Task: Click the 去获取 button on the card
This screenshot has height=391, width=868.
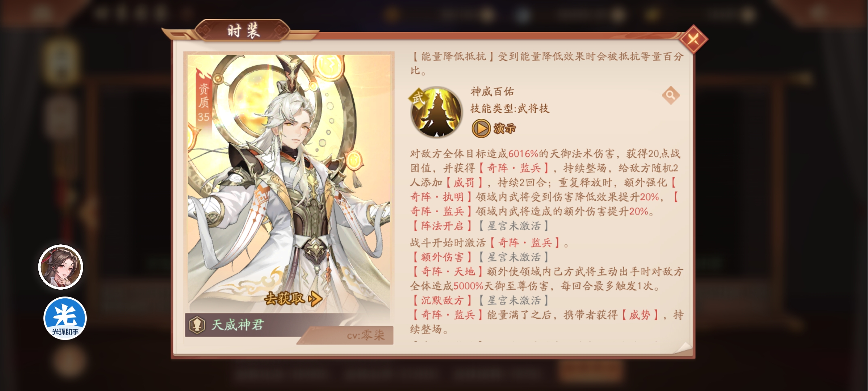Action: tap(293, 299)
